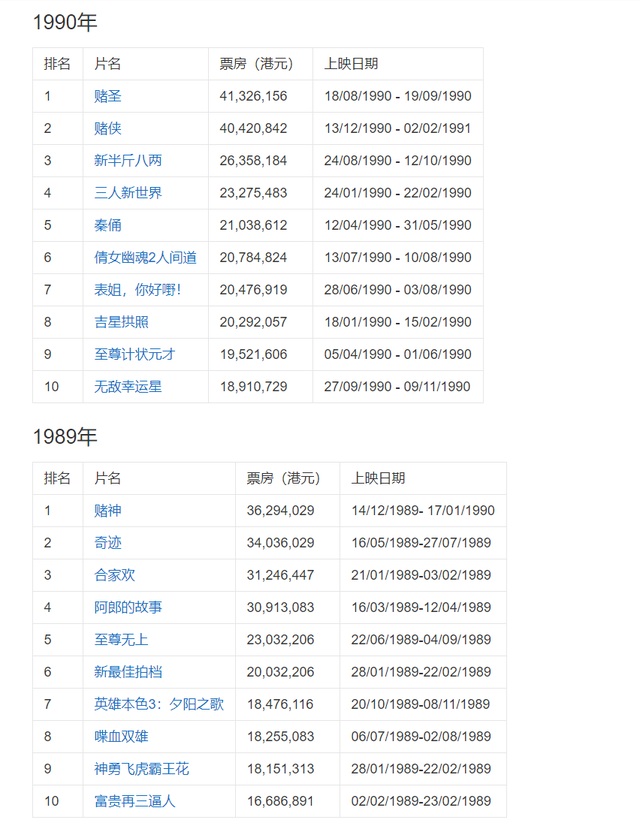The width and height of the screenshot is (640, 832).
Task: Click the value 31,246,447
Action: point(280,575)
